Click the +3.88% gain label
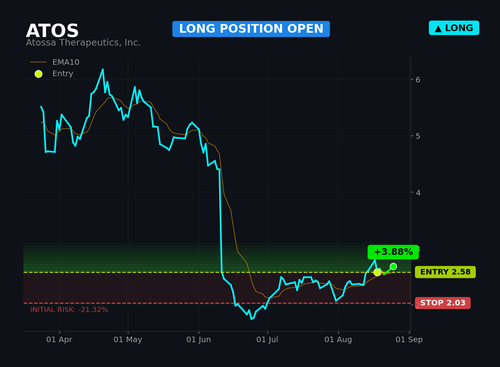The width and height of the screenshot is (500, 367). (393, 252)
